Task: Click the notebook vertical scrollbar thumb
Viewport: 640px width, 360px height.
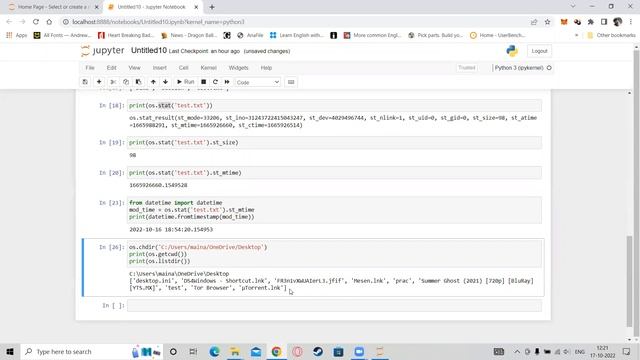Action: [x=629, y=282]
